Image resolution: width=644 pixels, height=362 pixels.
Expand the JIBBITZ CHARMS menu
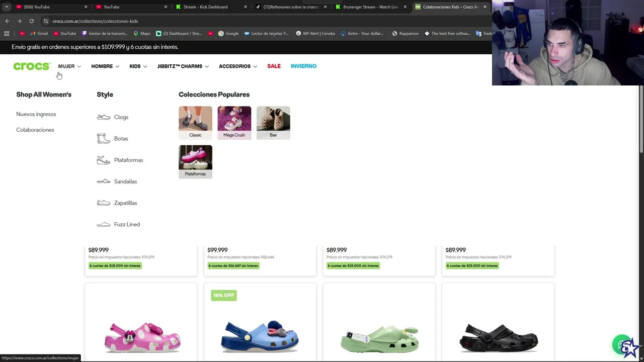point(183,66)
